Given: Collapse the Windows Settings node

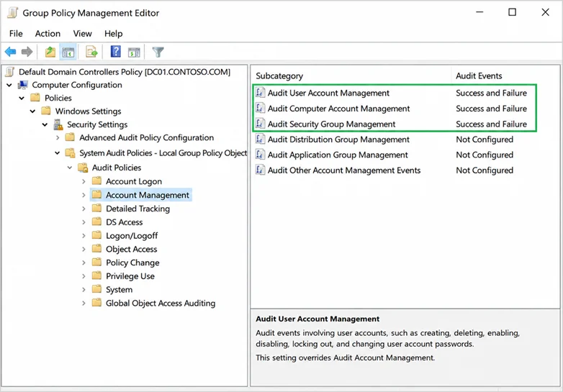Looking at the screenshot, I should click(32, 111).
